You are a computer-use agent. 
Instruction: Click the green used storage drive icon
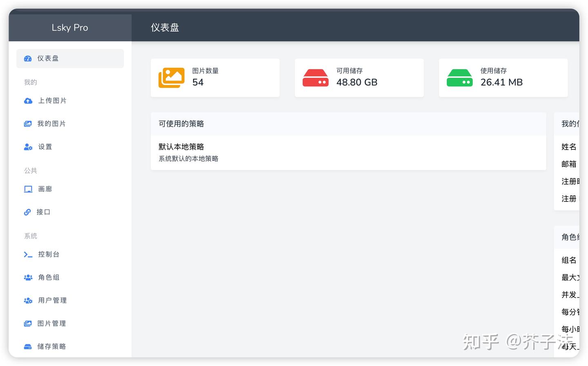(x=460, y=78)
